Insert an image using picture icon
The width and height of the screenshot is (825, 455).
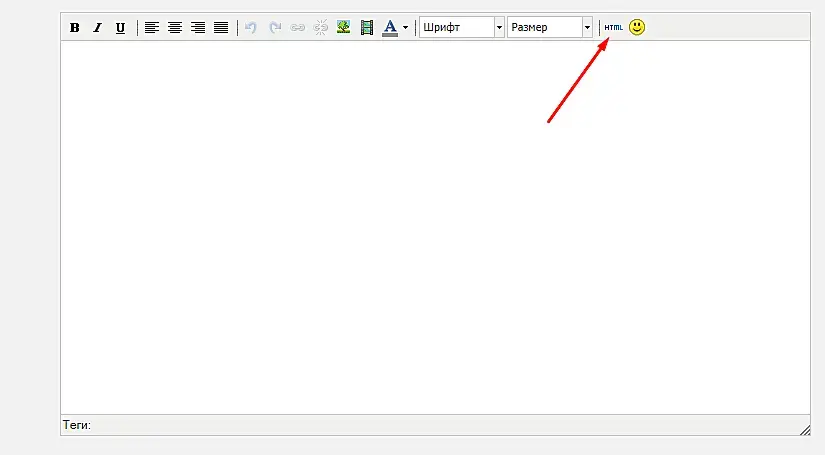344,27
